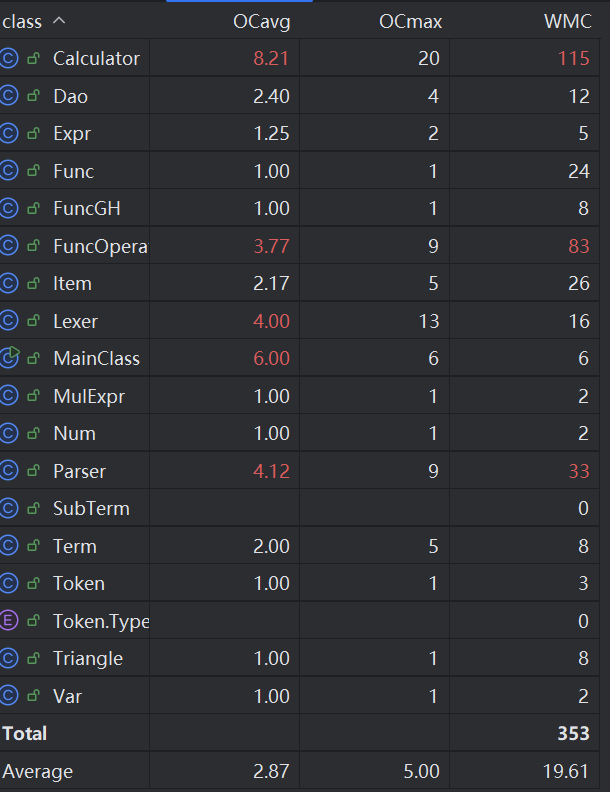Viewport: 610px width, 792px height.
Task: Select the MulExpr class row
Action: [86, 396]
